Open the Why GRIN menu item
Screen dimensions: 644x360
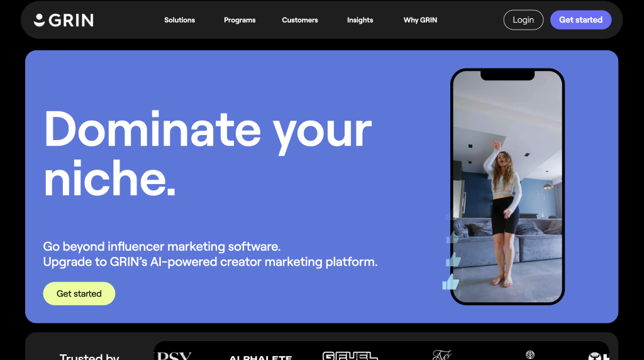420,20
